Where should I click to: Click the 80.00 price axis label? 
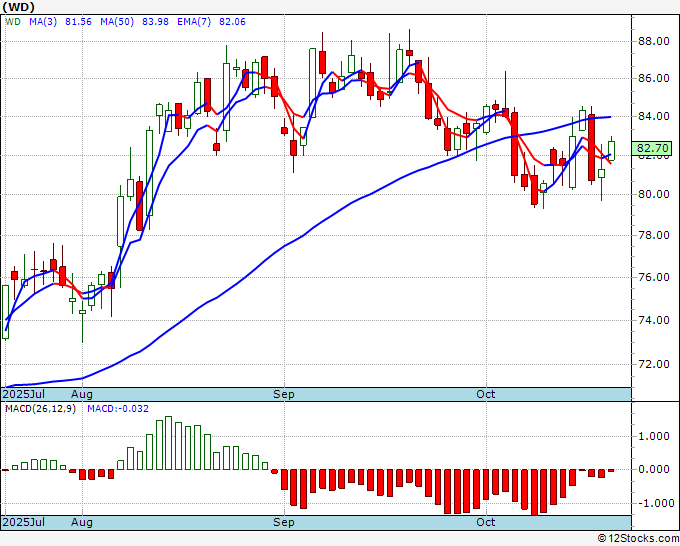tap(653, 194)
